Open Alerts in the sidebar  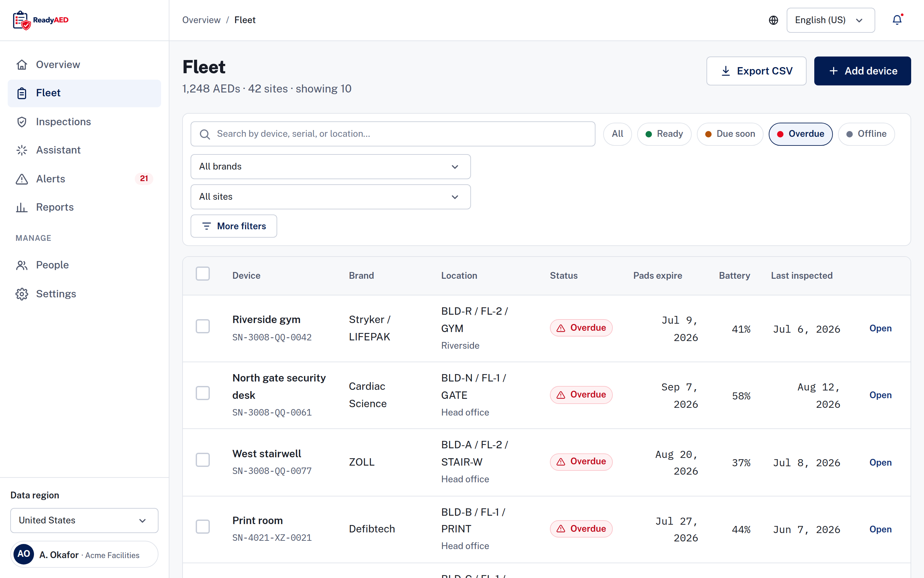84,179
